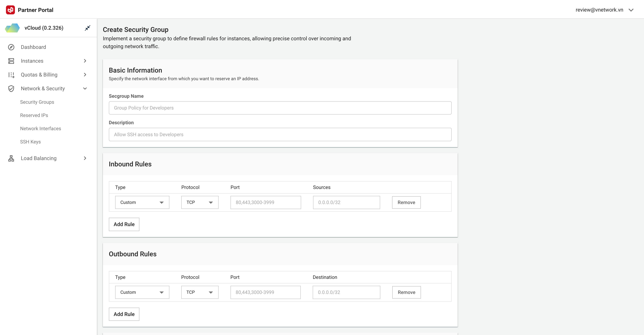Expand the Instances menu chevron
Image resolution: width=644 pixels, height=335 pixels.
[x=85, y=61]
